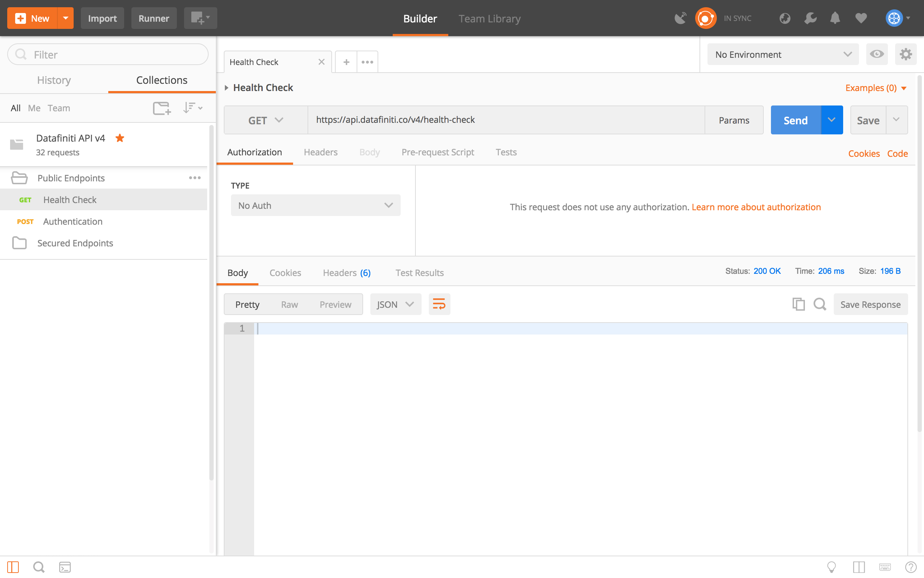Expand the New button dropdown arrow

click(66, 18)
